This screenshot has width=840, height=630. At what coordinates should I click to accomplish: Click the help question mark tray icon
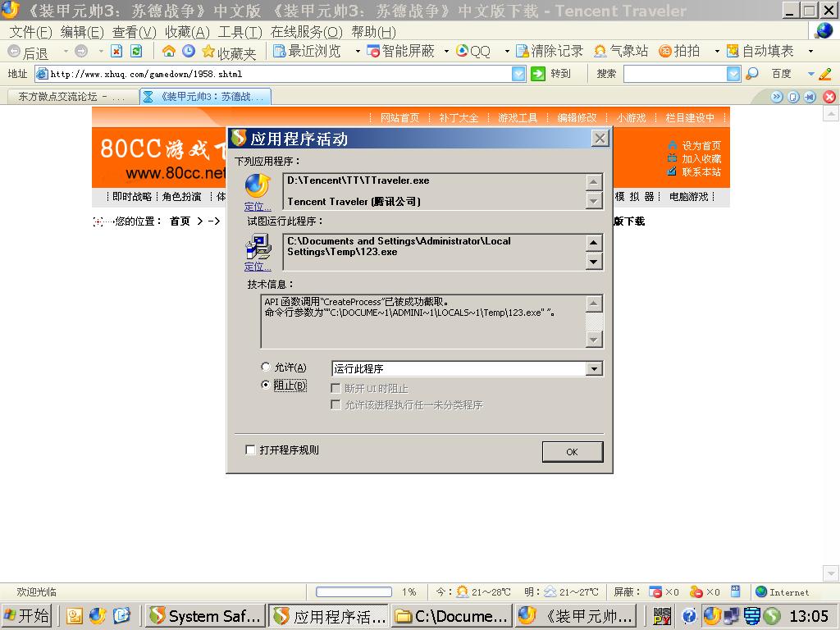pyautogui.click(x=689, y=616)
